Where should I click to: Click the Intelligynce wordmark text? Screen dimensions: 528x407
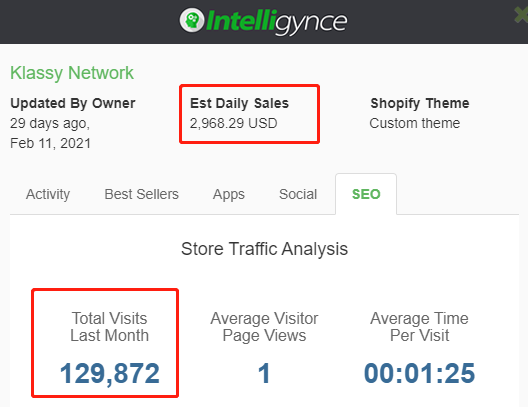276,22
